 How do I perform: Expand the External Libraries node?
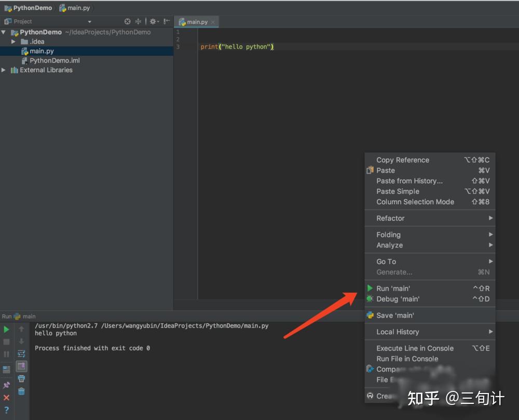[x=4, y=70]
